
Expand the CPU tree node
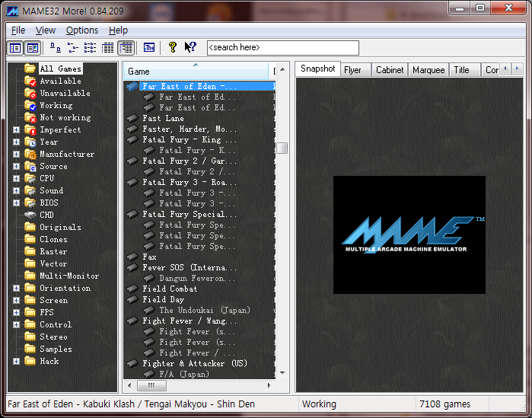tap(16, 178)
